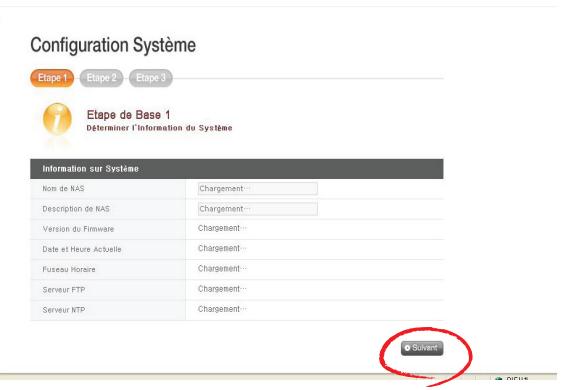Click the Version du Firmware loading value
Image resolution: width=562 pixels, height=390 pixels.
pyautogui.click(x=222, y=228)
